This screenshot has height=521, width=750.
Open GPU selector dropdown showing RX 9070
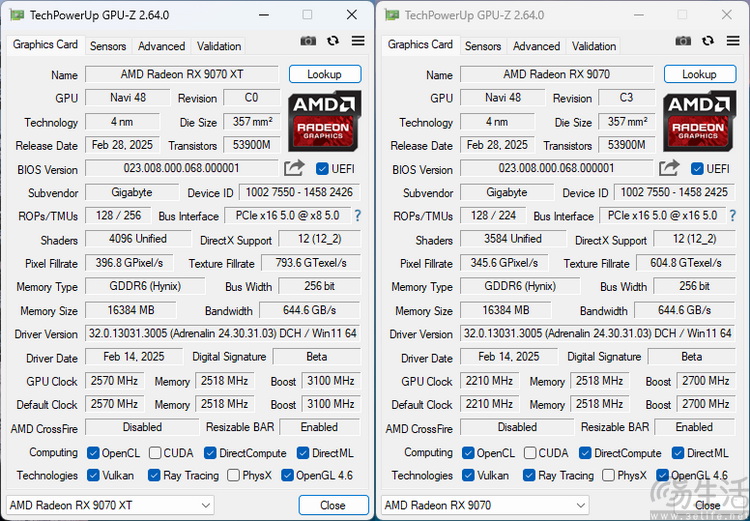pos(485,505)
